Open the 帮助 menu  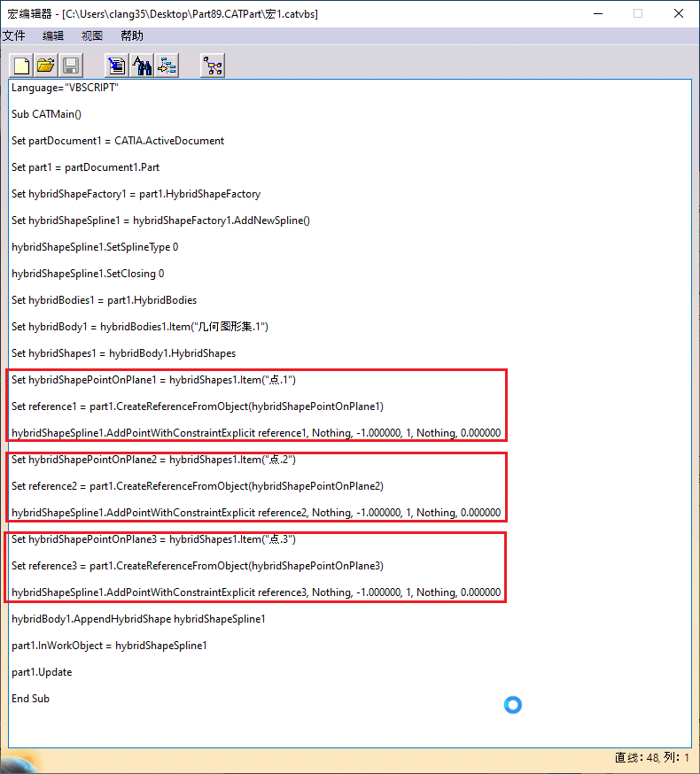(132, 35)
